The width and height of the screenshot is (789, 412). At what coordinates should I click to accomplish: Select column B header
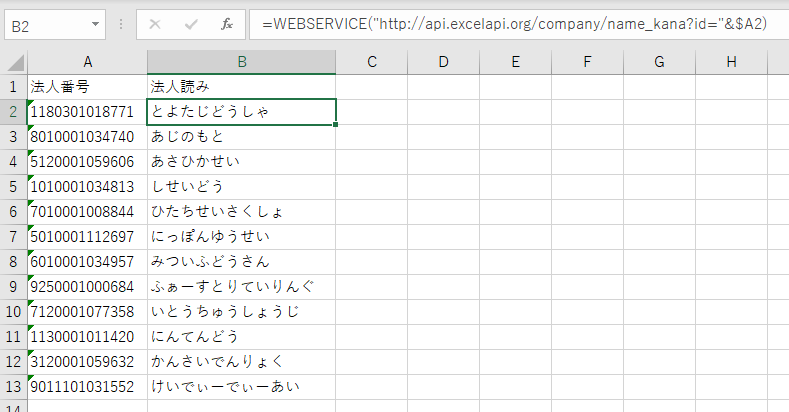[241, 62]
